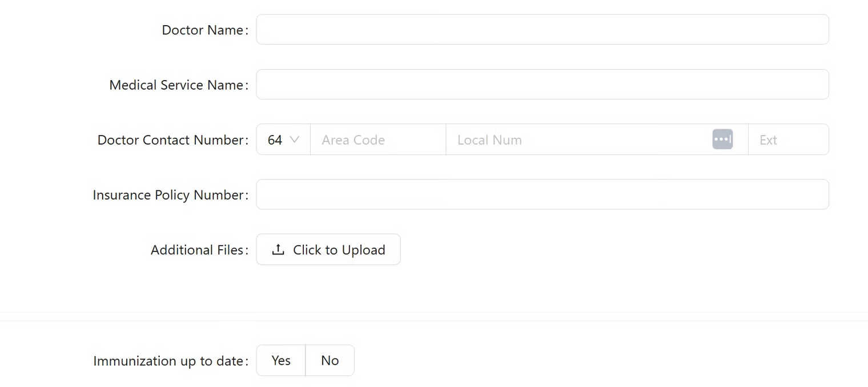Click the Medical Service Name label
This screenshot has width=868, height=387.
(x=176, y=85)
